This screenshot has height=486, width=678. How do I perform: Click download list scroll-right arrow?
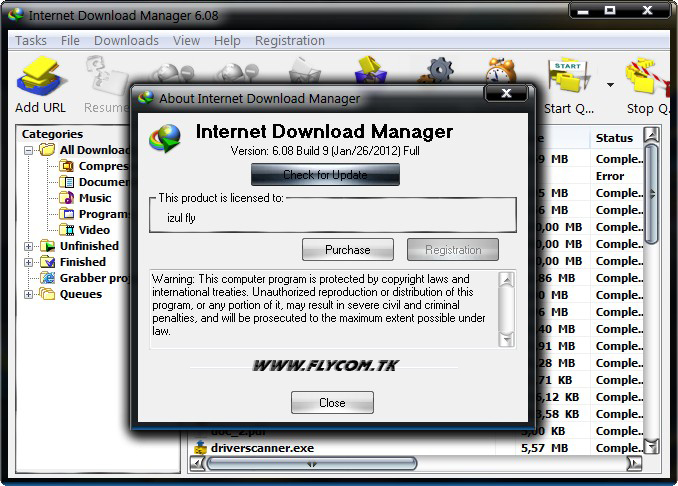pos(634,464)
